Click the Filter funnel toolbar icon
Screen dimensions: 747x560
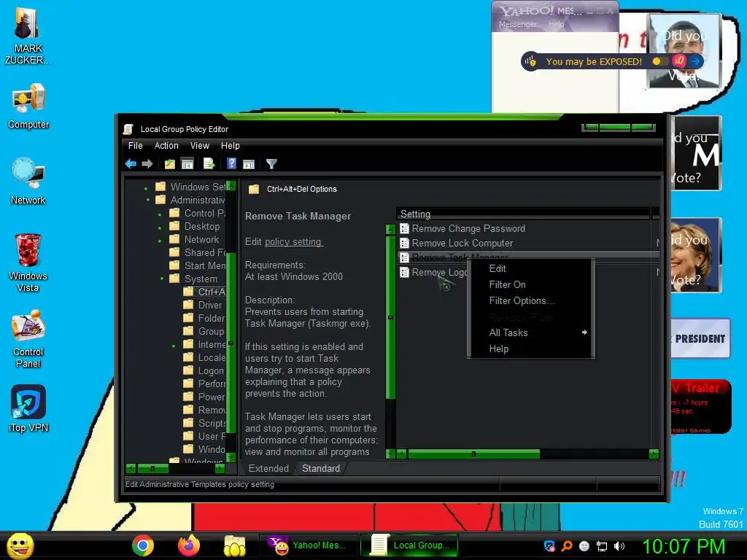tap(271, 164)
